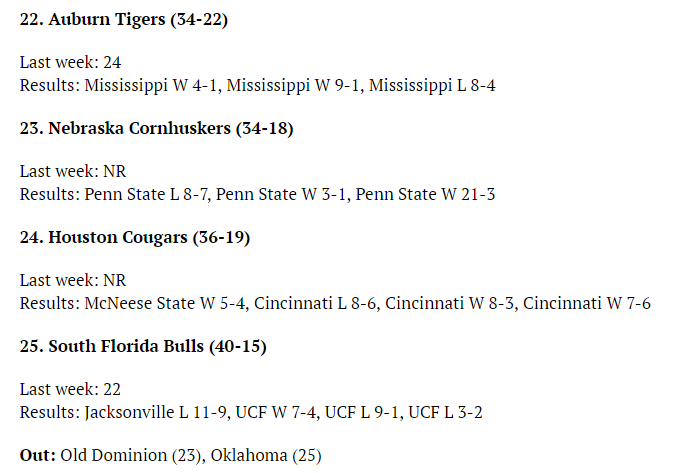Click the Penn State L 8-7 result
691x473 pixels.
146,194
